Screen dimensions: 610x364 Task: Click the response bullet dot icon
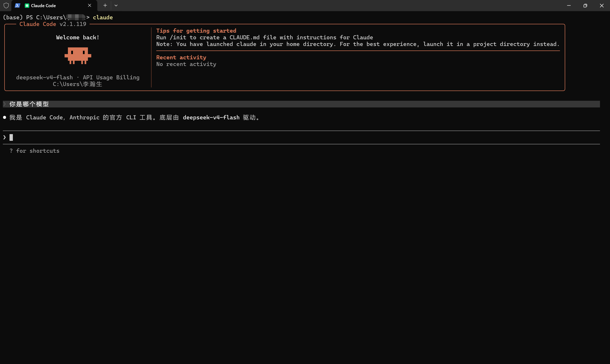pos(5,117)
